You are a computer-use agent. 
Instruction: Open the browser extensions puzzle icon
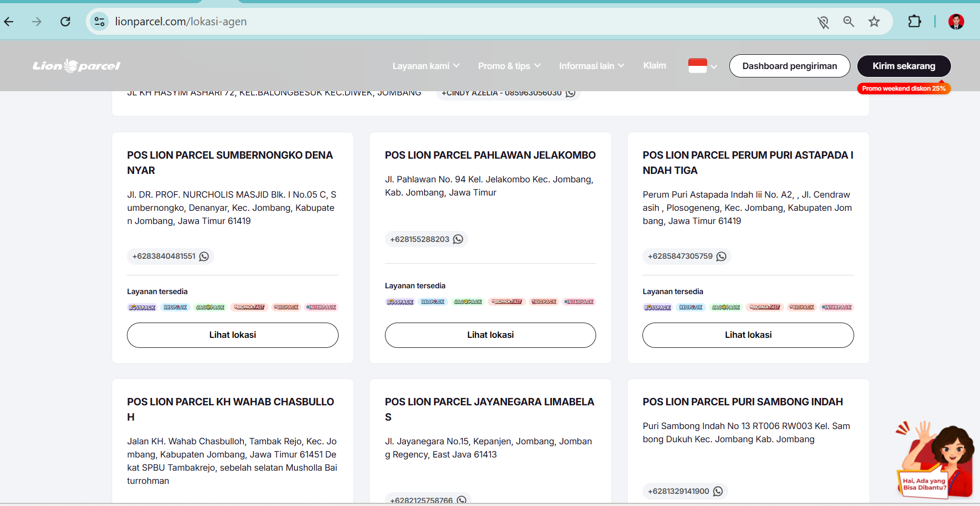(x=915, y=22)
